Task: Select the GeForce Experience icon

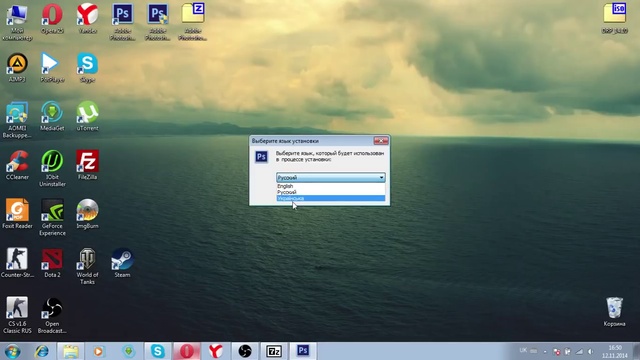Action: (52, 217)
